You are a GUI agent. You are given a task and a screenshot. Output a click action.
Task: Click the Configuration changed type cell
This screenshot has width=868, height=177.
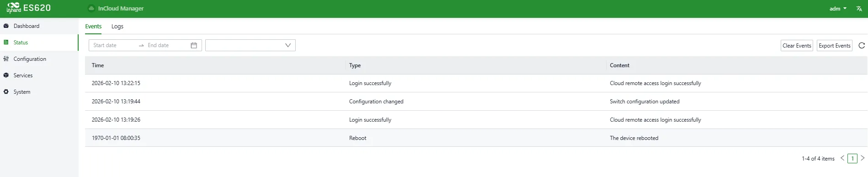point(376,102)
